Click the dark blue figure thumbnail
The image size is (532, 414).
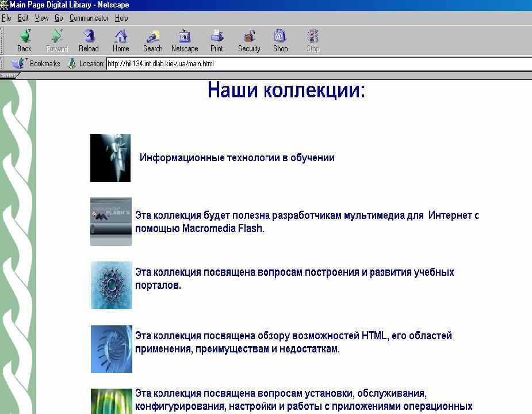pos(110,158)
